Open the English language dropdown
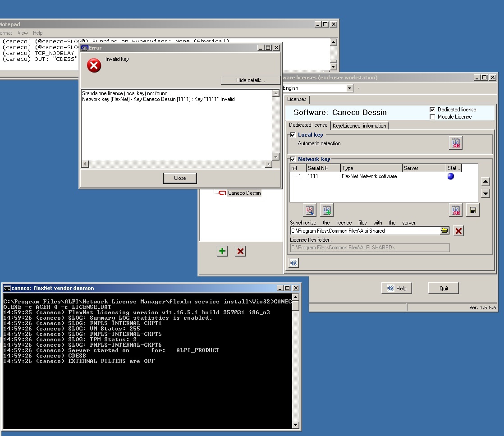The width and height of the screenshot is (504, 436). [x=349, y=88]
